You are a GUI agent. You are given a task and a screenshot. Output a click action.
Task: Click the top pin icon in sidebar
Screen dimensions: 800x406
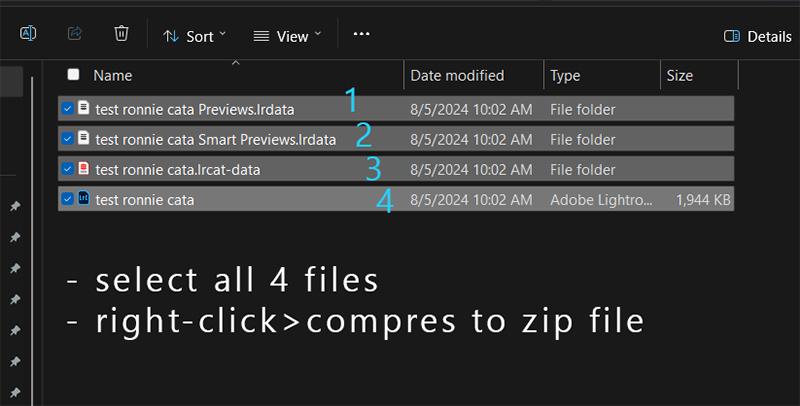(14, 206)
